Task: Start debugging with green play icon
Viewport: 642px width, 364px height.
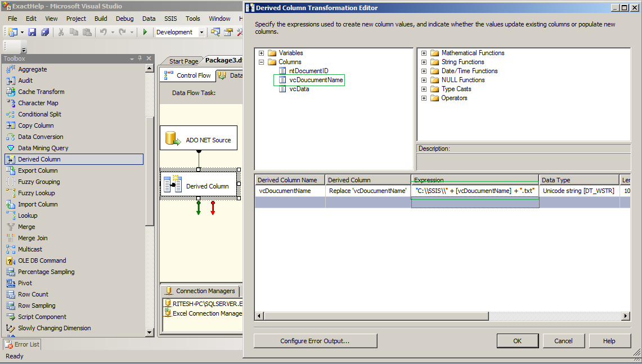Action: click(145, 32)
